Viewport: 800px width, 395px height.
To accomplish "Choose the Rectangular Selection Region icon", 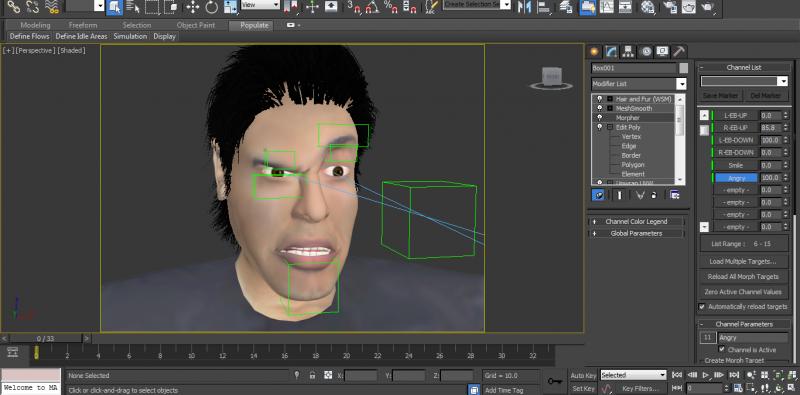I will pyautogui.click(x=152, y=7).
